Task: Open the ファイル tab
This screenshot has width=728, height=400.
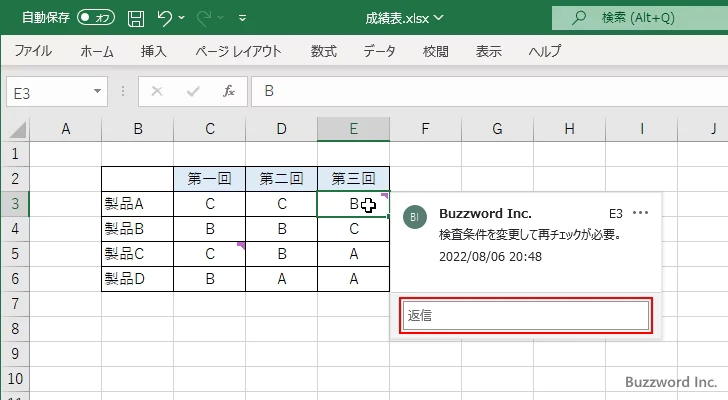Action: 33,51
